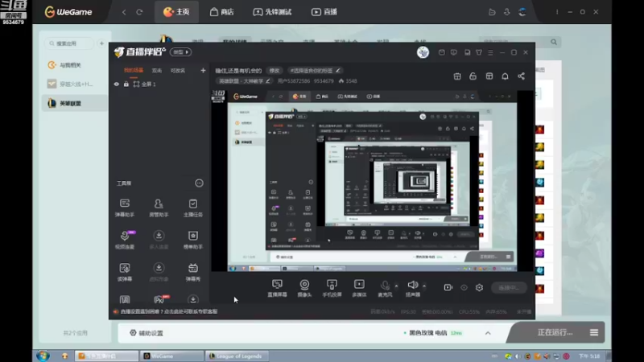The image size is (644, 362).
Task: Select 穿越火线 in WeGame sidebar
Action: [74, 84]
